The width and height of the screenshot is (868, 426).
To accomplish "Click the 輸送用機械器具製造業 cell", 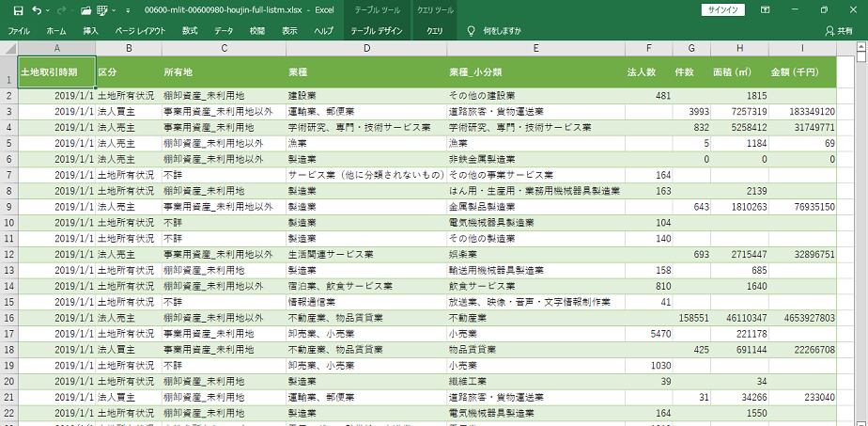I will (x=535, y=270).
